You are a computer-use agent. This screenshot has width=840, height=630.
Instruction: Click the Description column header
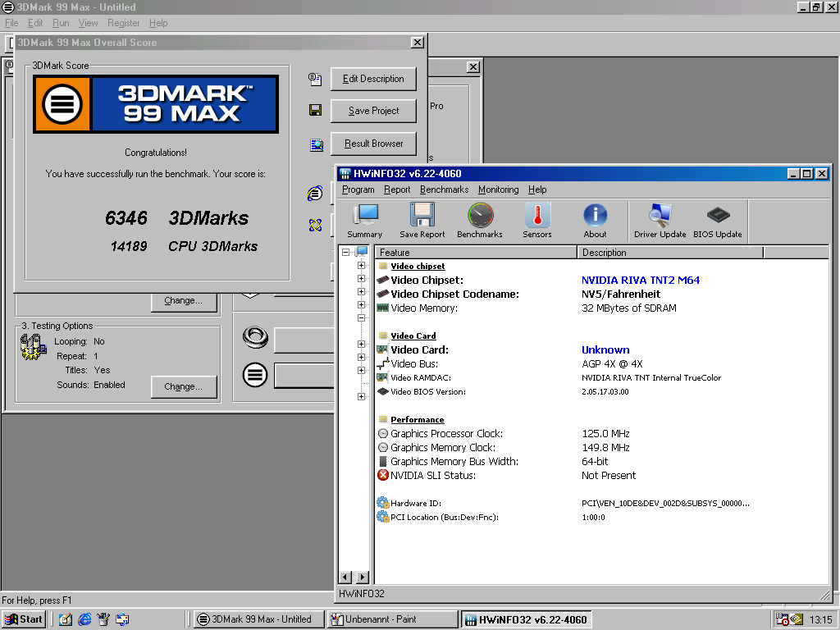click(x=669, y=253)
